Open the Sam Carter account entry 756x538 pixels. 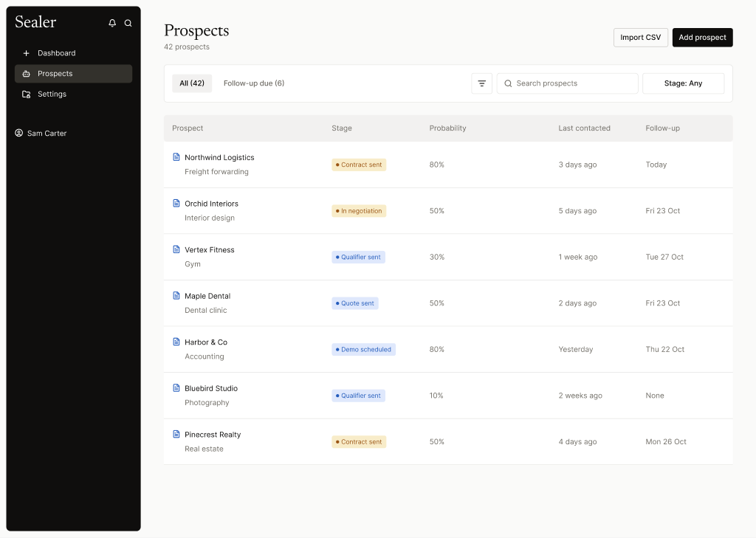[x=41, y=133]
